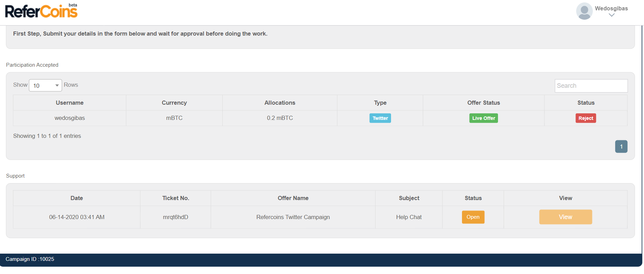Click the Date column header

[77, 198]
